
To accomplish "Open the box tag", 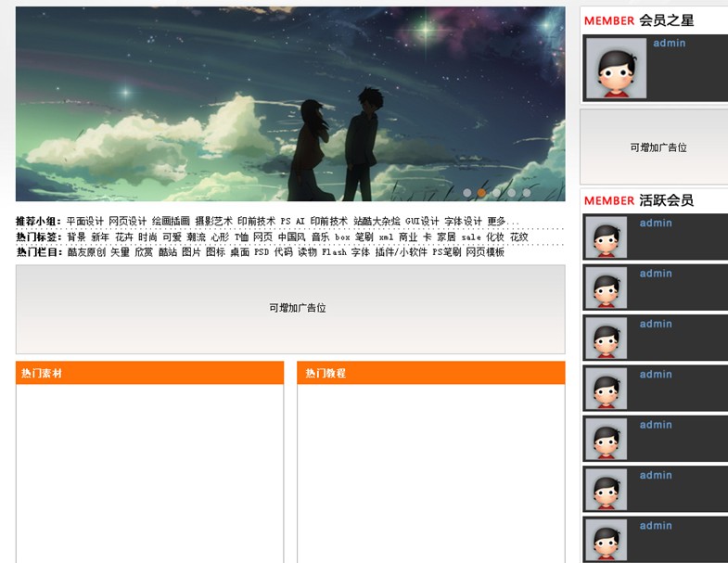I will pos(342,237).
